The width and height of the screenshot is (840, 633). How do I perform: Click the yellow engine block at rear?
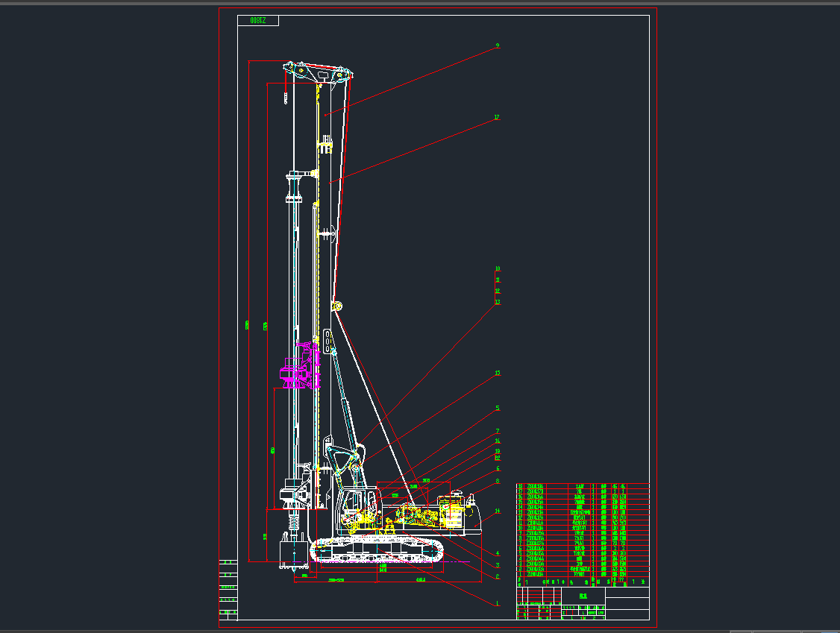coord(451,513)
